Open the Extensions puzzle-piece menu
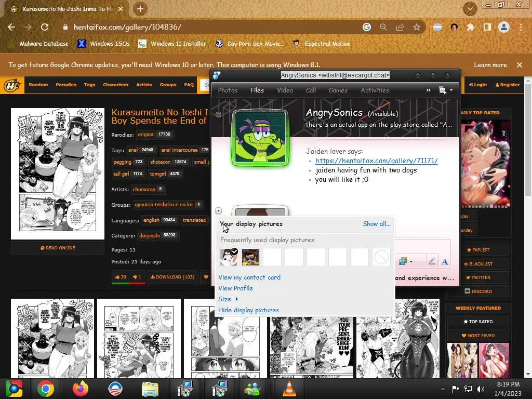 point(471,27)
